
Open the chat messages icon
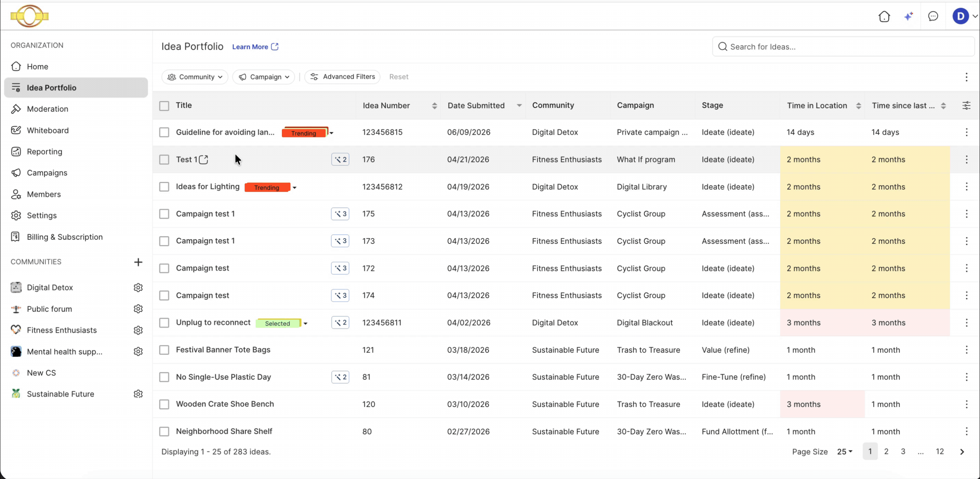(933, 16)
